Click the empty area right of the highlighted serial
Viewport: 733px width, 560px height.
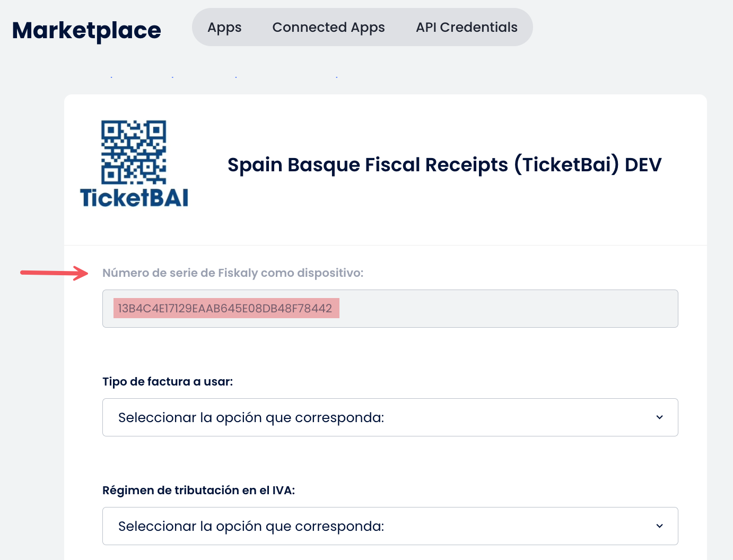[x=508, y=309]
